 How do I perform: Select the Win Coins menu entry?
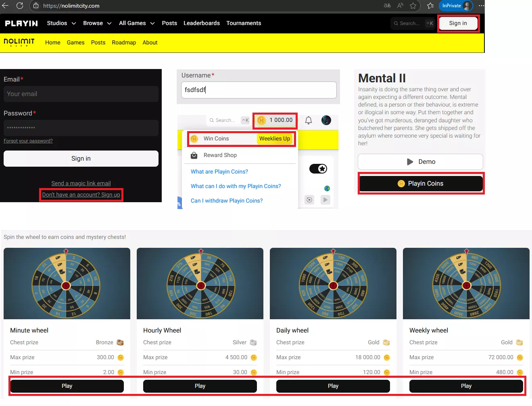(x=241, y=139)
